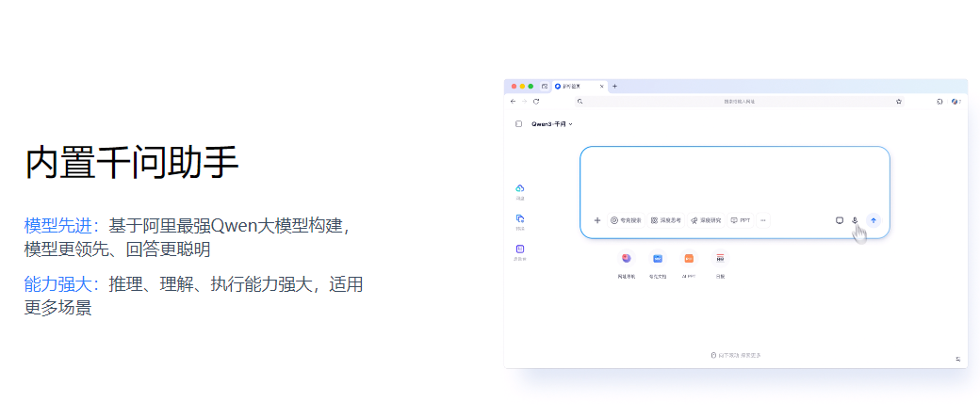Screen dimensions: 980x418
Task: Click the plus attachment icon in chat box
Action: tap(597, 220)
